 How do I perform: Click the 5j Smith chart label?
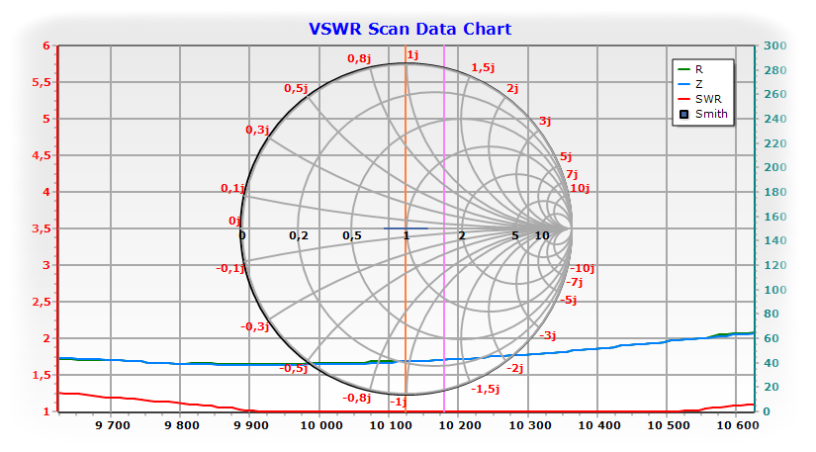coord(566,157)
